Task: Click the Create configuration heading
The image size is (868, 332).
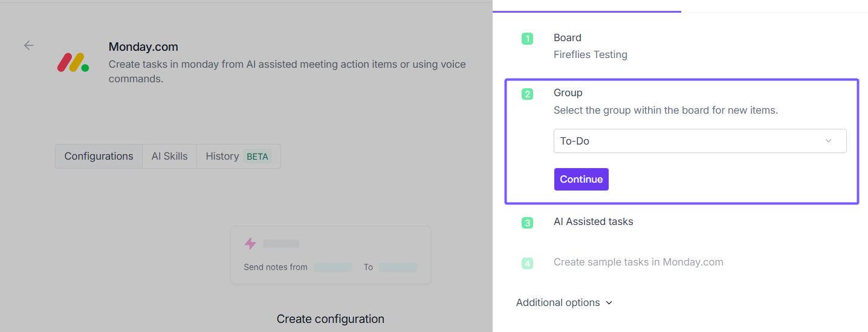Action: tap(330, 319)
